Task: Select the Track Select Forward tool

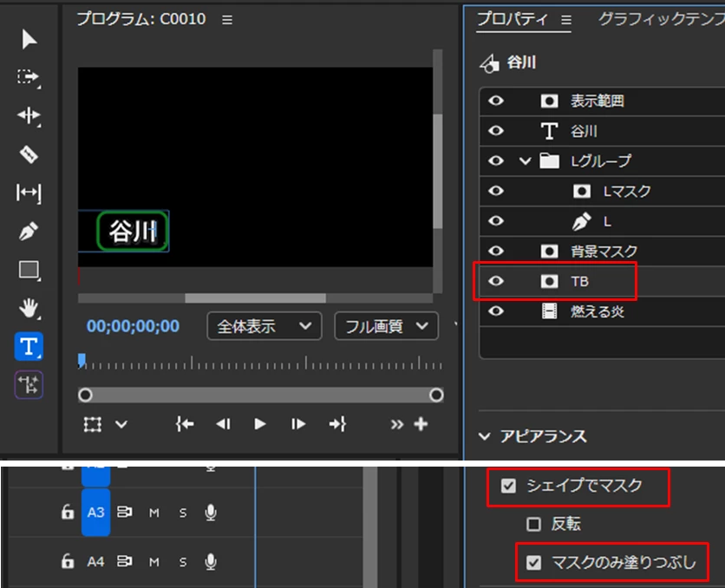Action: (x=29, y=77)
